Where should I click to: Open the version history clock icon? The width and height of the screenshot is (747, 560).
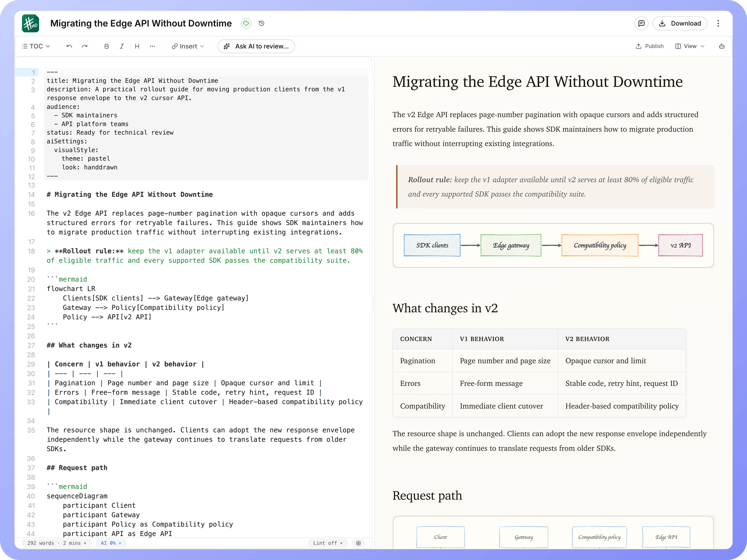(261, 23)
